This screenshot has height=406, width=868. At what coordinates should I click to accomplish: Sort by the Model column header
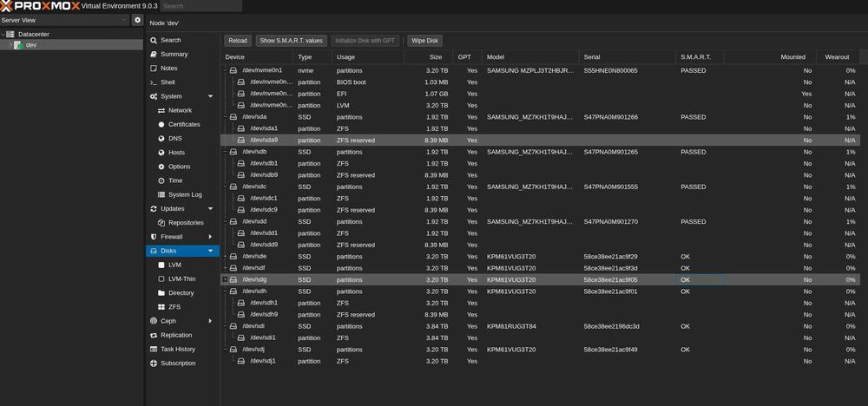[530, 57]
